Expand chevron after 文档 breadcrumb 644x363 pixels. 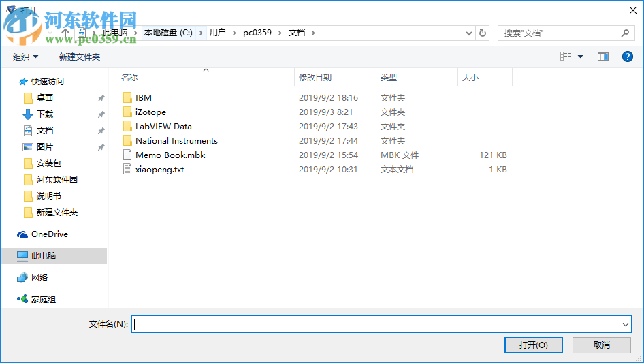click(313, 33)
